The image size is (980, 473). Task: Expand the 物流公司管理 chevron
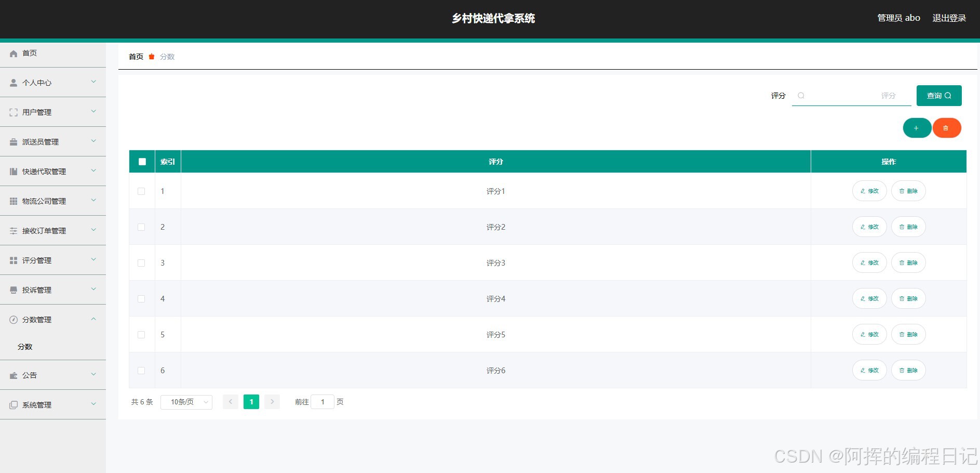tap(93, 200)
